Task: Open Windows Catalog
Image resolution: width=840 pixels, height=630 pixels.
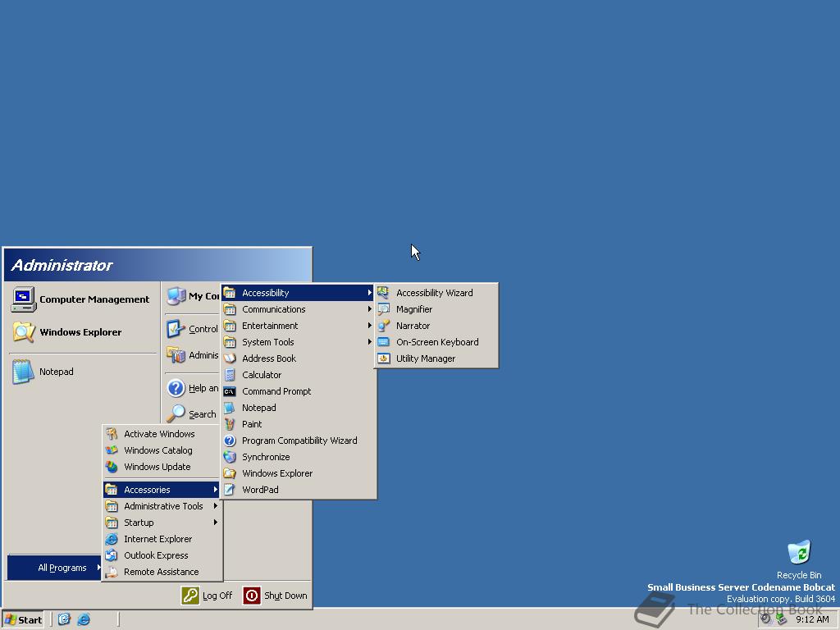Action: pos(162,450)
